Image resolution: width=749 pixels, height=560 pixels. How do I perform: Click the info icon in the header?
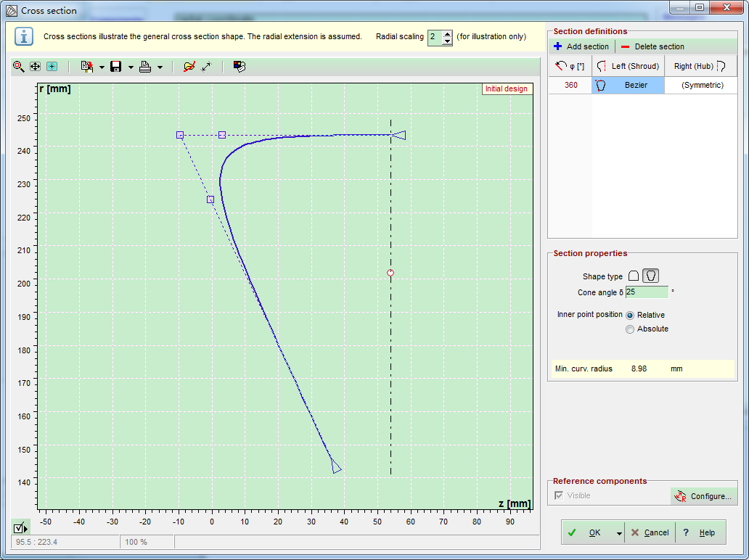click(x=24, y=37)
